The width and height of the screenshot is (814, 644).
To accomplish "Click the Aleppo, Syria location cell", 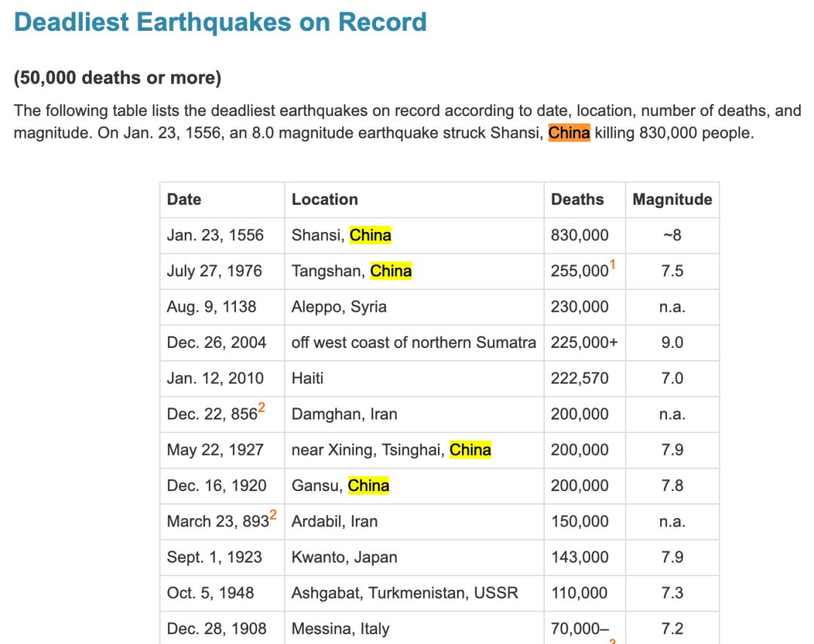I will point(339,307).
